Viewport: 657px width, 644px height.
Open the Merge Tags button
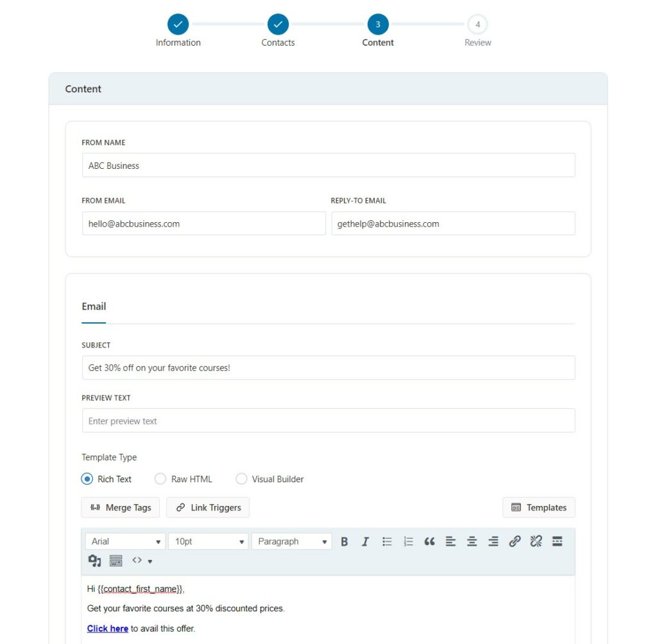[x=120, y=507]
